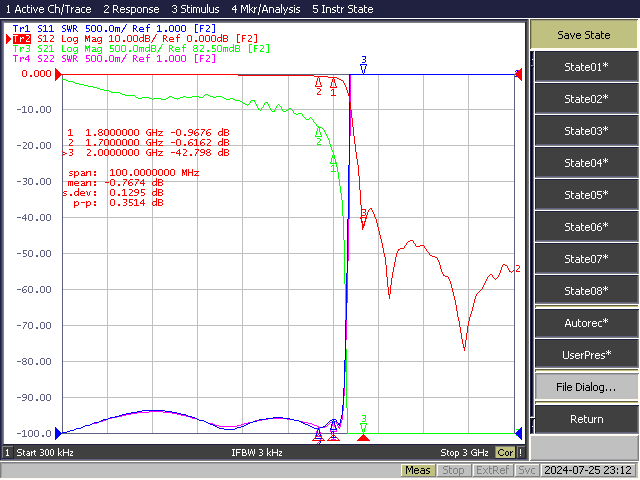Choose the Autorec state
The image size is (640, 480).
[x=586, y=323]
